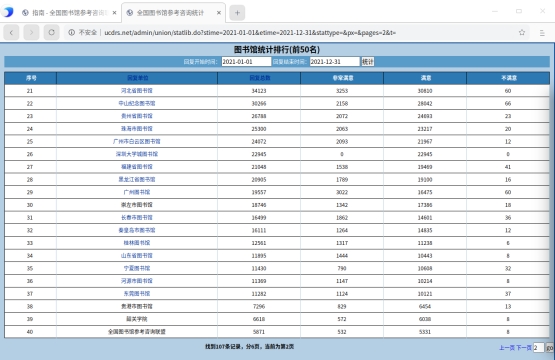Open the 宁夏图书馆 link
Image resolution: width=555 pixels, height=360 pixels.
click(137, 268)
